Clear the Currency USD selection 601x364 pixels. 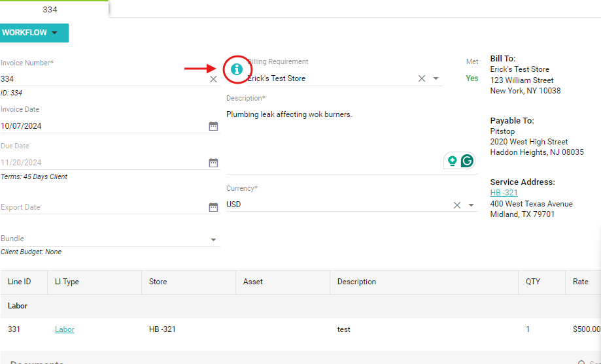[x=457, y=205]
